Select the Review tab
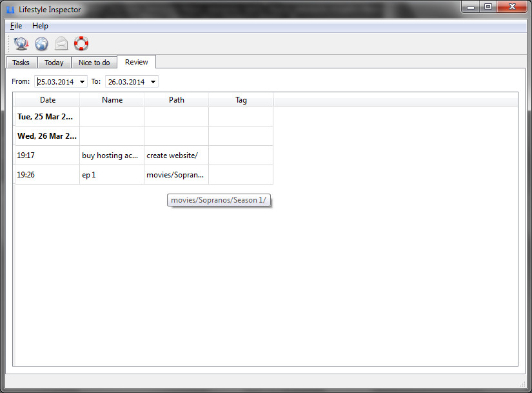532x393 pixels. [137, 62]
